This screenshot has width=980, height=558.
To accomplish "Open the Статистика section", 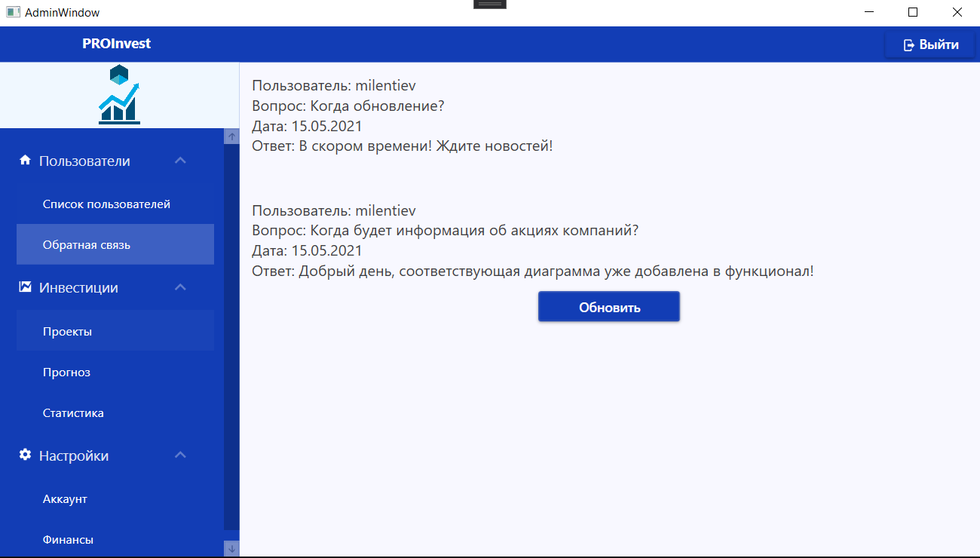I will [72, 412].
